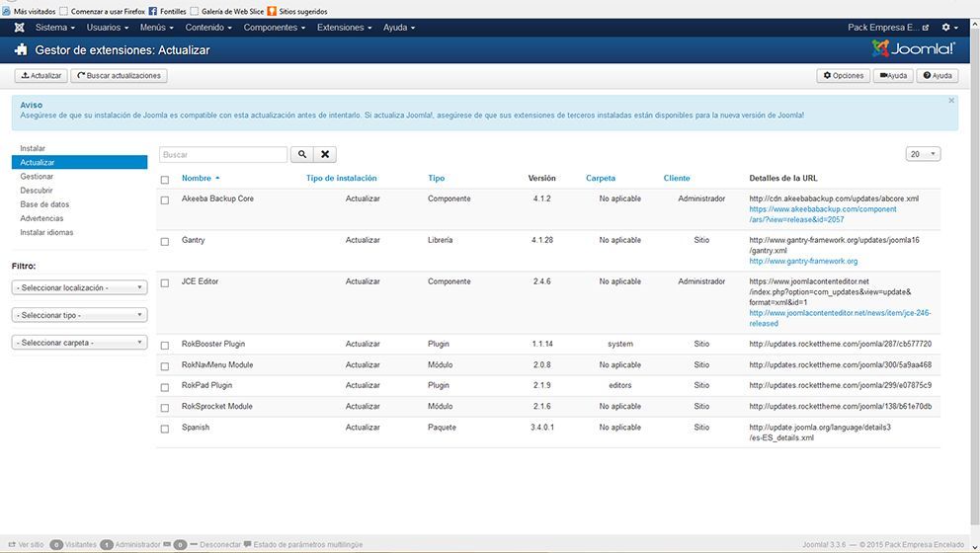The image size is (980, 553).
Task: Sort by Tipo de instalación column
Action: [341, 178]
